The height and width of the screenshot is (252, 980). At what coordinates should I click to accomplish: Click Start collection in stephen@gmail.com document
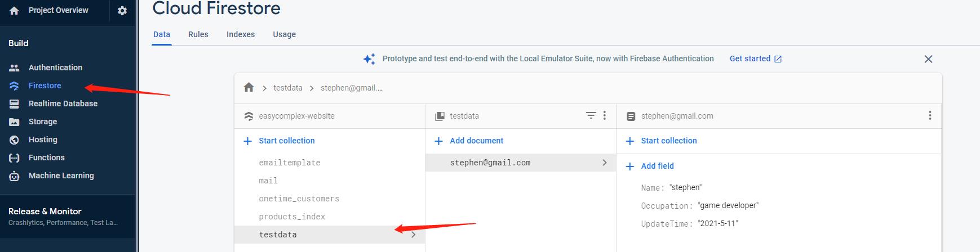[668, 141]
